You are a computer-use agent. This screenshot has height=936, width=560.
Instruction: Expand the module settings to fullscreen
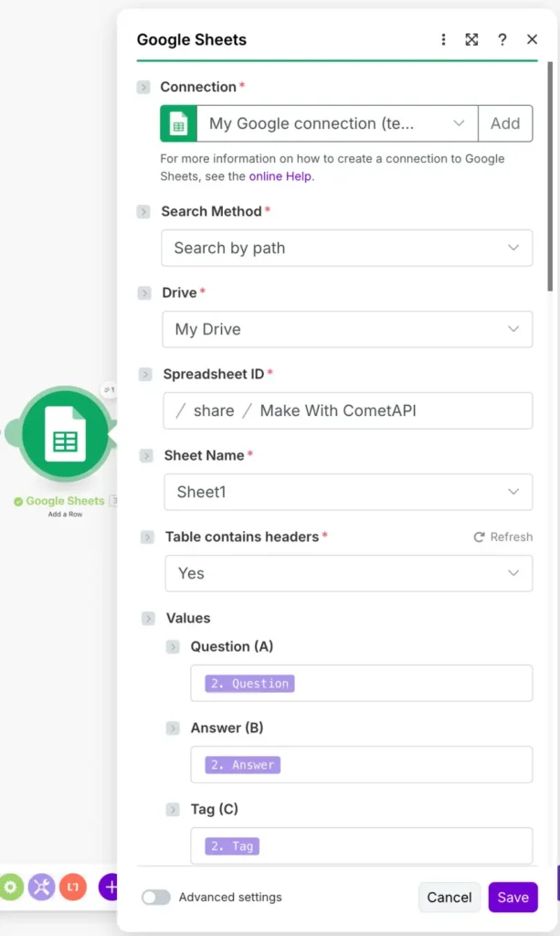pyautogui.click(x=471, y=39)
